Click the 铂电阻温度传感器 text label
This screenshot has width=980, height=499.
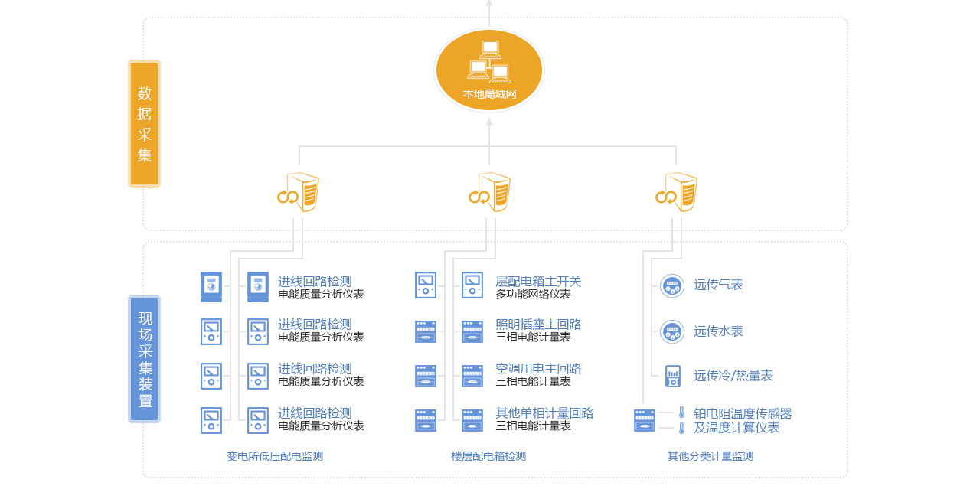coord(743,414)
